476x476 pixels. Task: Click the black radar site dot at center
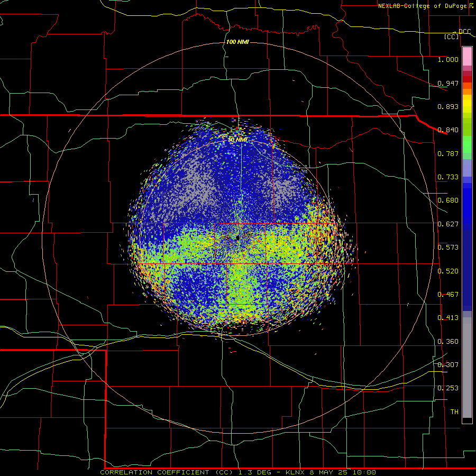pos(237,238)
